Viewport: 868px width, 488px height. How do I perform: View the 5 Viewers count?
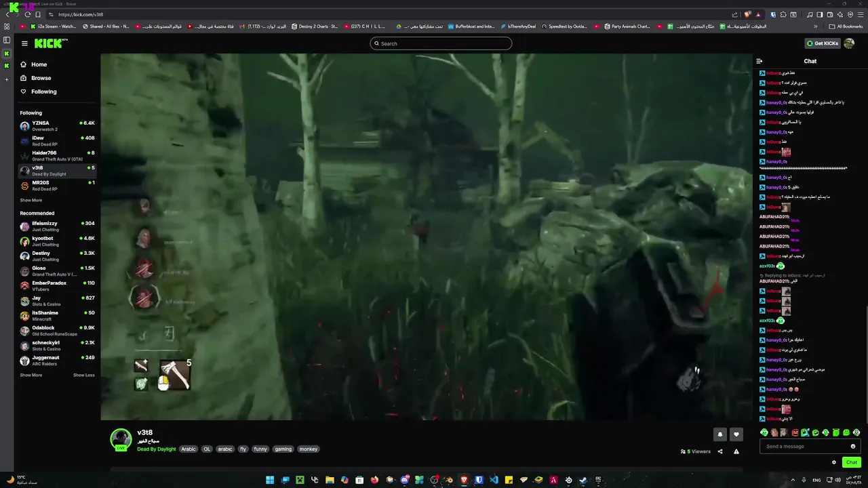coord(696,451)
